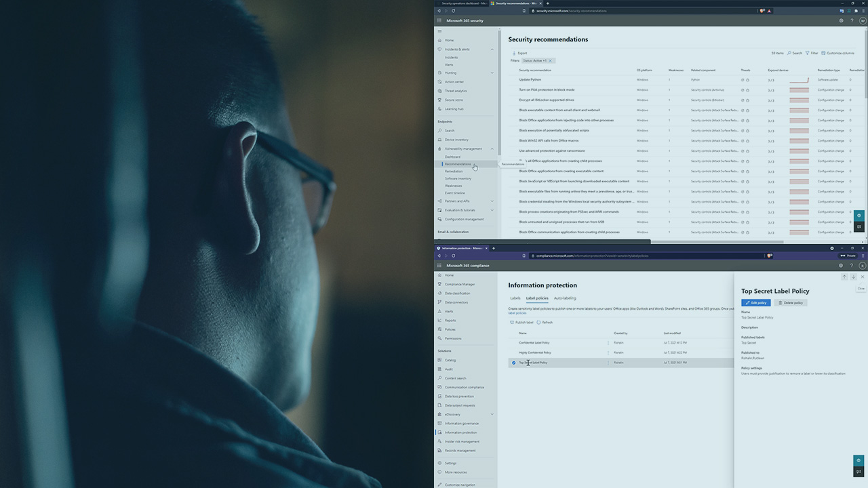
Task: Switch to the Auto-labeling tab
Action: pyautogui.click(x=565, y=298)
